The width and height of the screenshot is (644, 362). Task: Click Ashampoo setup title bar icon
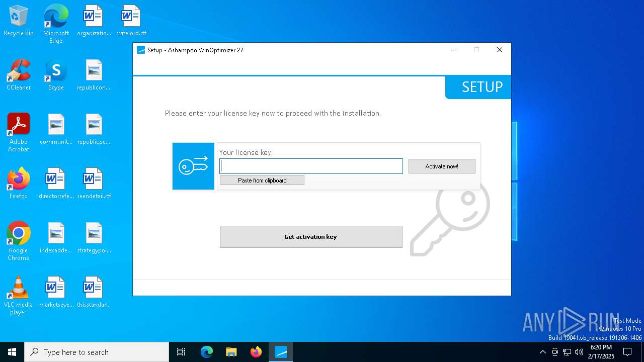[x=141, y=50]
